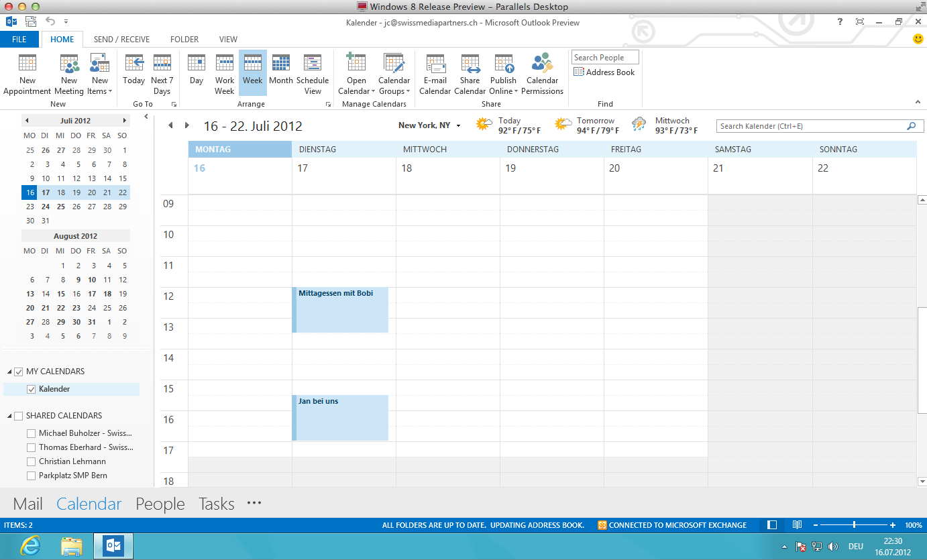Check Christian Lehmann calendar

[31, 461]
